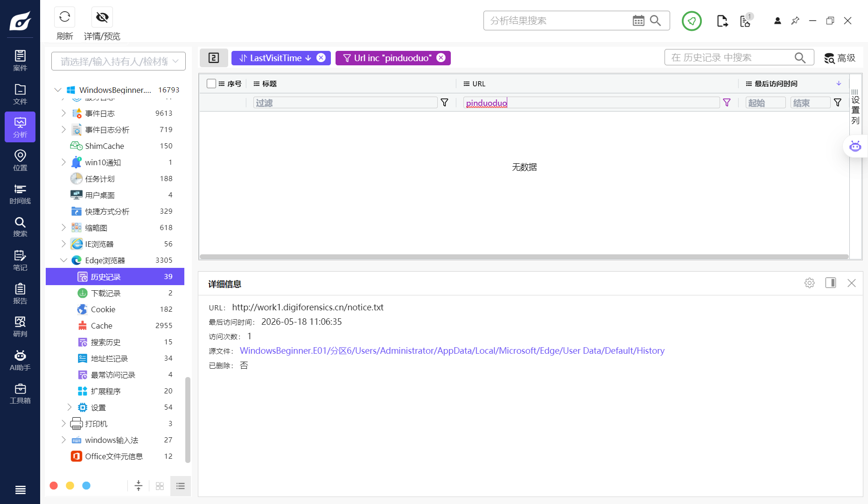Select Cache under Edge浏览器
The image size is (868, 504).
coord(115,326)
